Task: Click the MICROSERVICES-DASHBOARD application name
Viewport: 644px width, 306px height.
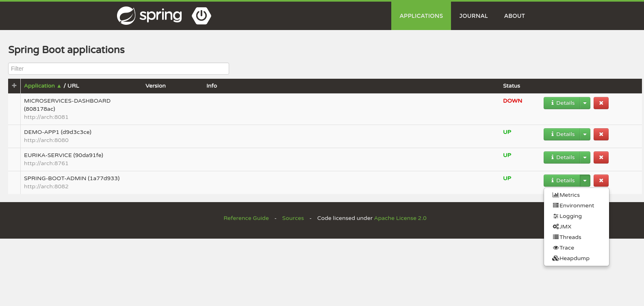Action: coord(67,105)
